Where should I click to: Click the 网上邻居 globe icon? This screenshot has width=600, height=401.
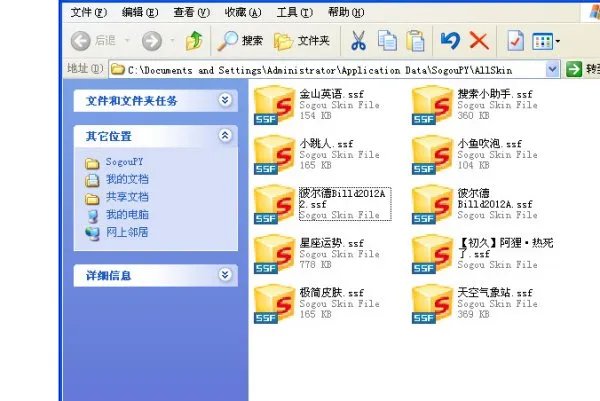(x=92, y=233)
